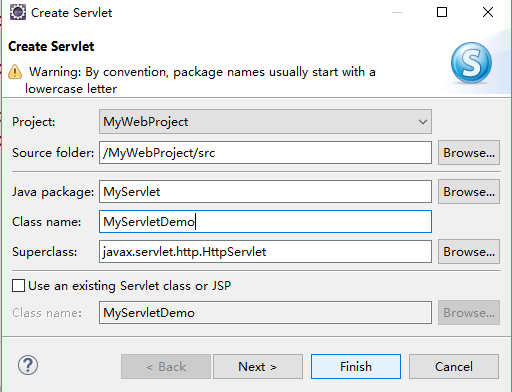Browse for the Source folder

click(469, 153)
